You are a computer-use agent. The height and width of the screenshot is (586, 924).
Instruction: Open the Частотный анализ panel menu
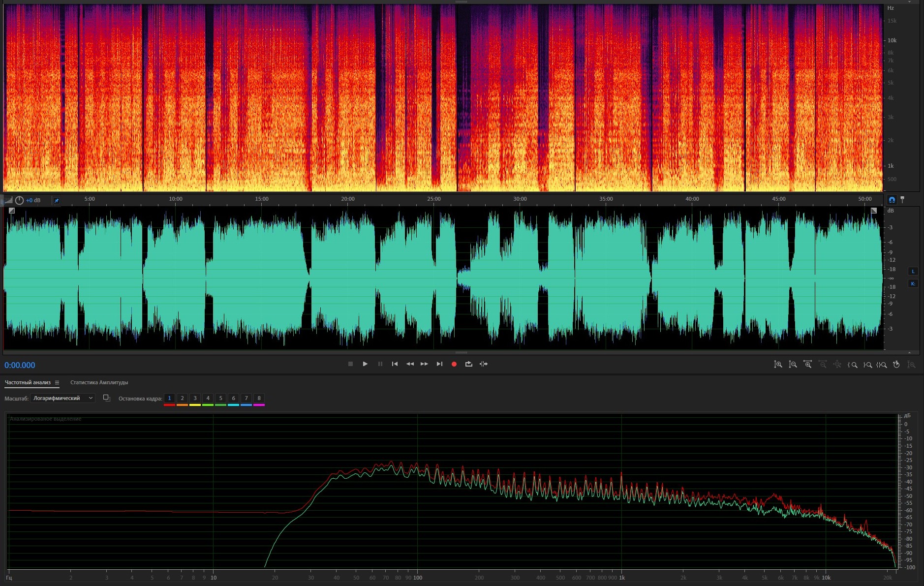point(57,383)
